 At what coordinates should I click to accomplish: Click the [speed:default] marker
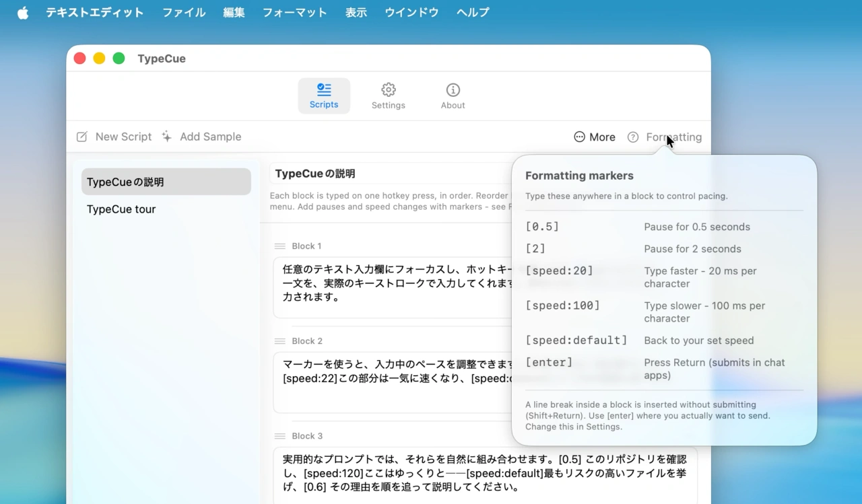coord(576,340)
